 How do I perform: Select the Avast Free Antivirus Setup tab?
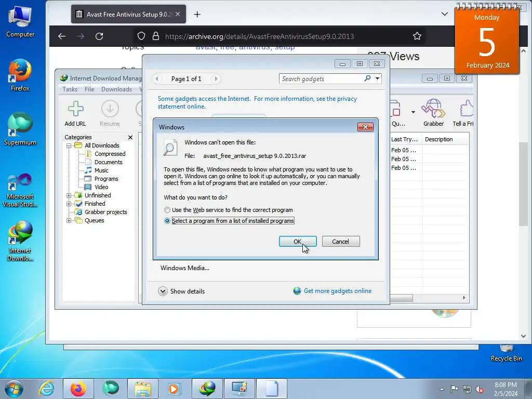click(129, 14)
